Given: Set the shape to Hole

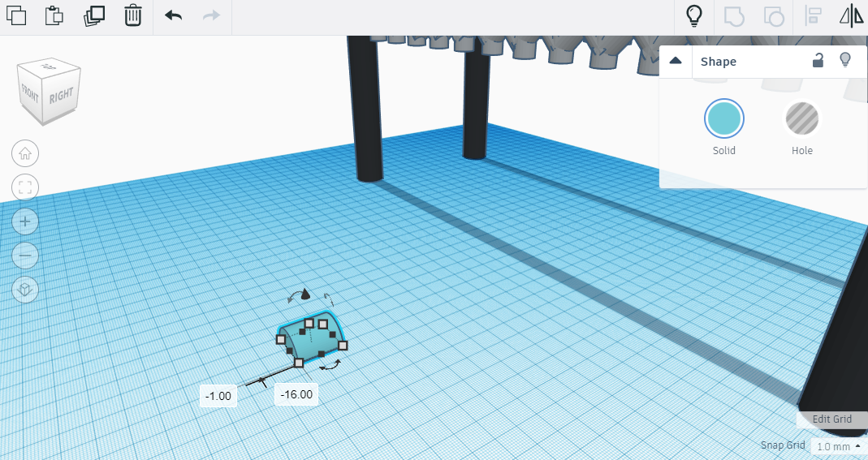Looking at the screenshot, I should [x=801, y=118].
